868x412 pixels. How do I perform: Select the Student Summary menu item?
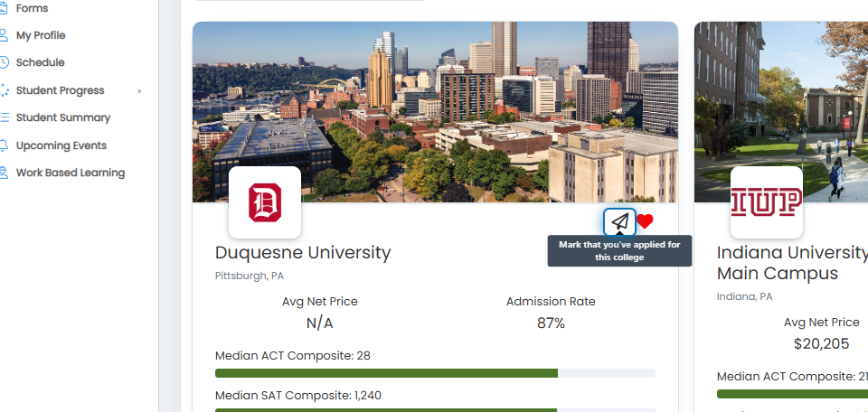(63, 117)
